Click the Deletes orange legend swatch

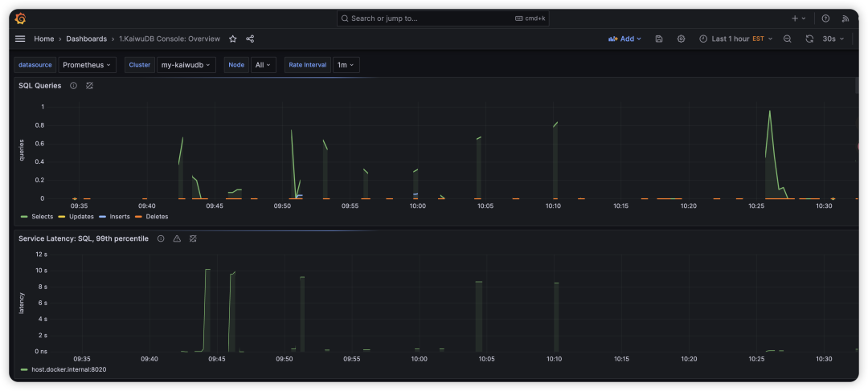139,217
